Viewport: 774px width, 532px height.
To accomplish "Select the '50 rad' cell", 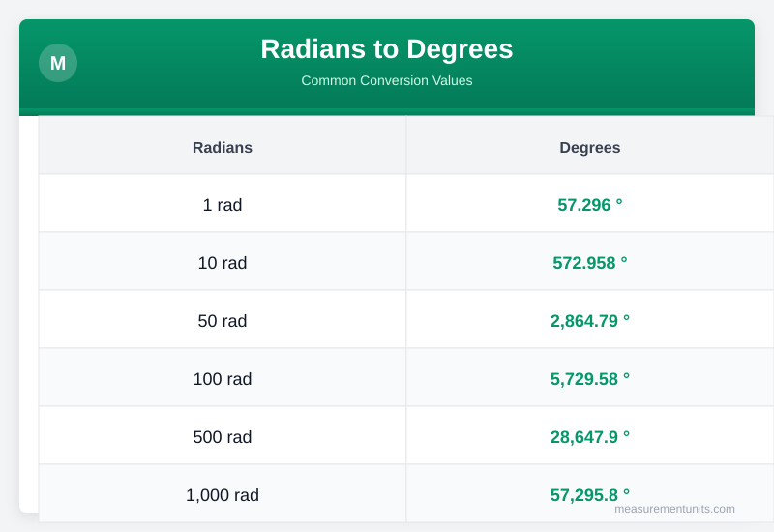I will coord(223,321).
